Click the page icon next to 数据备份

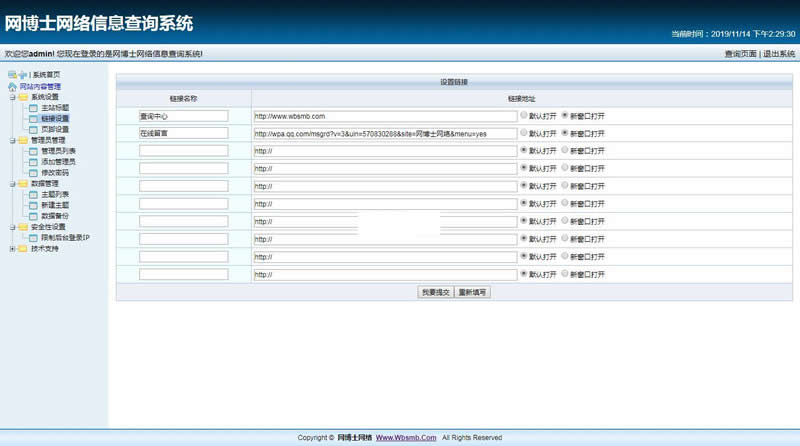point(33,216)
